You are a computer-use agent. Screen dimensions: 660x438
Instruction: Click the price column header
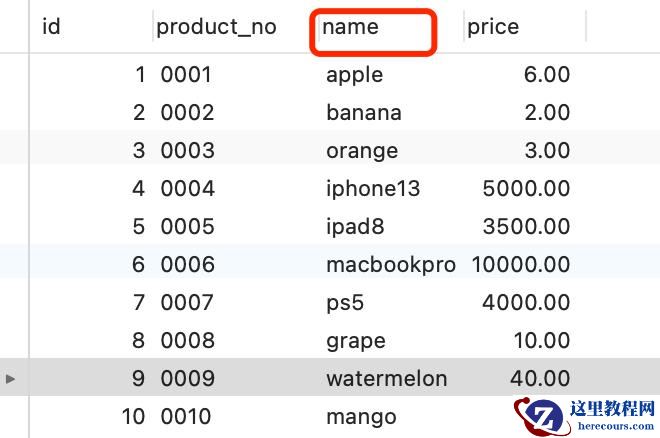click(493, 28)
